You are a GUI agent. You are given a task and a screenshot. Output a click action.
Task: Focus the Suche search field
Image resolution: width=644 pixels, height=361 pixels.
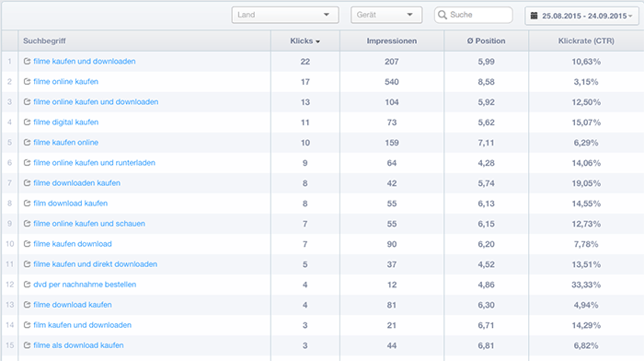474,15
